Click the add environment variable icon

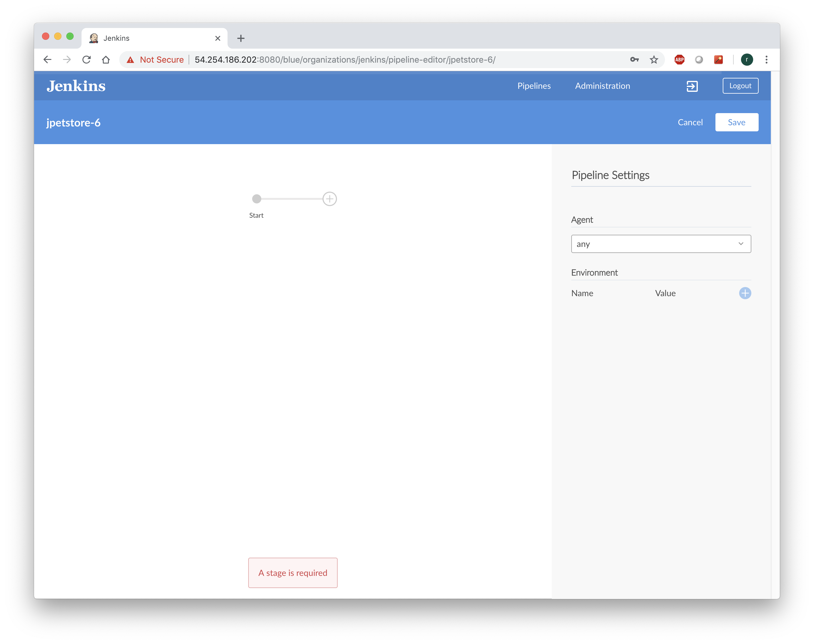745,293
